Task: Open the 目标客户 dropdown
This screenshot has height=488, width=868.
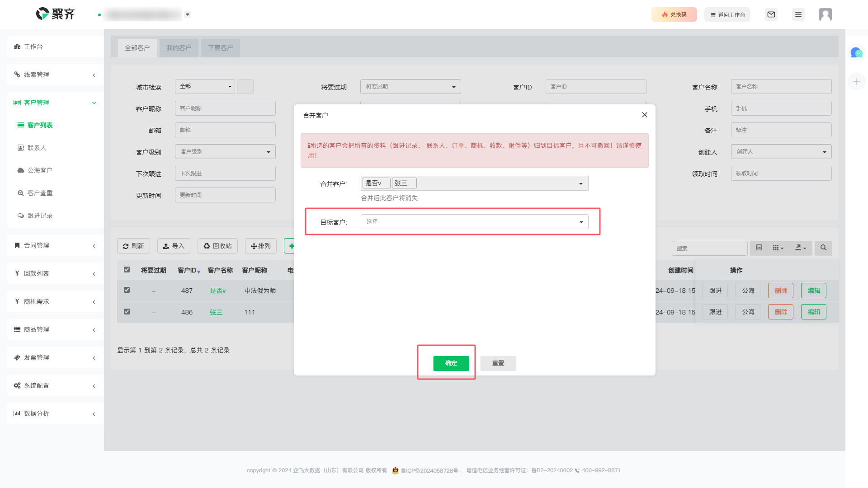Action: 475,221
